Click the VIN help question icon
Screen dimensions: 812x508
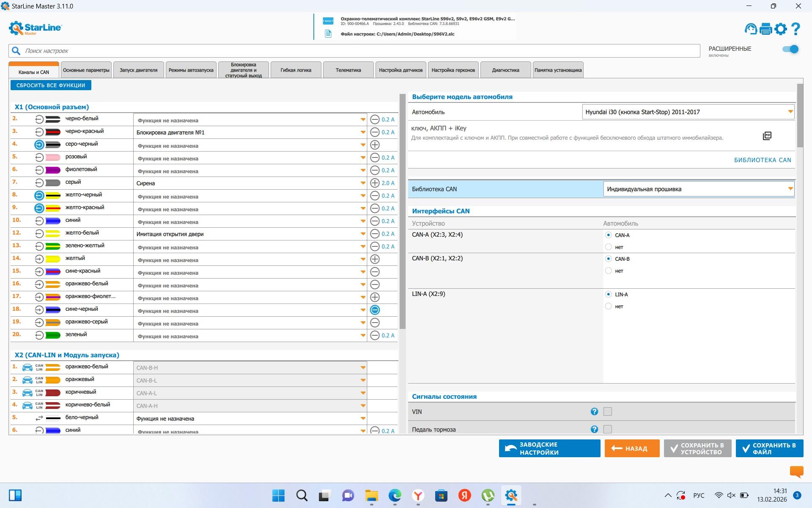[594, 411]
